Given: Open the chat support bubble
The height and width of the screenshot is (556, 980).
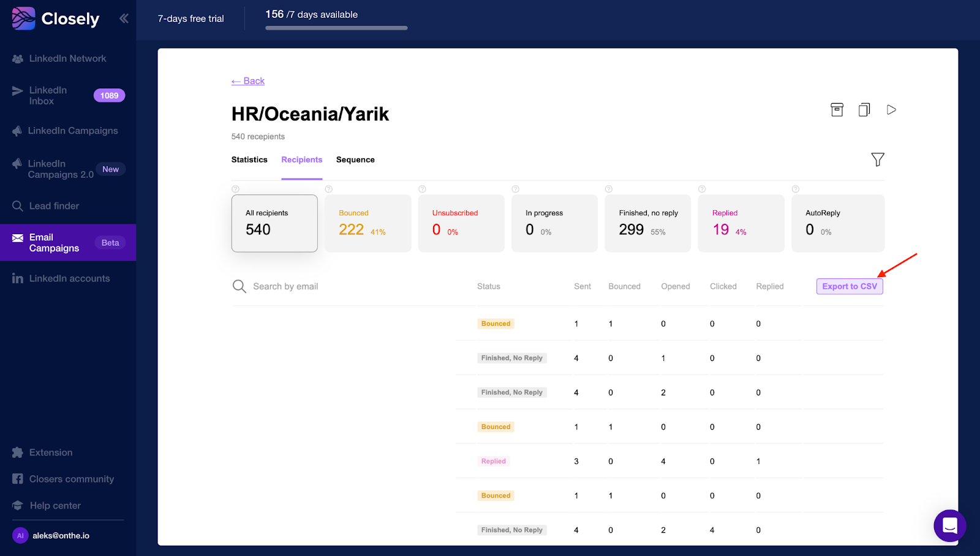Looking at the screenshot, I should (949, 525).
